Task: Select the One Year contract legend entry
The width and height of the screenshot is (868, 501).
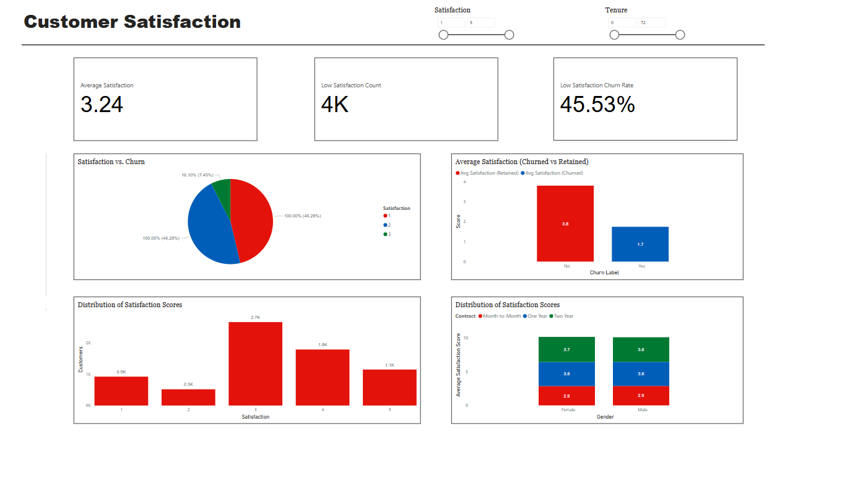Action: (536, 316)
